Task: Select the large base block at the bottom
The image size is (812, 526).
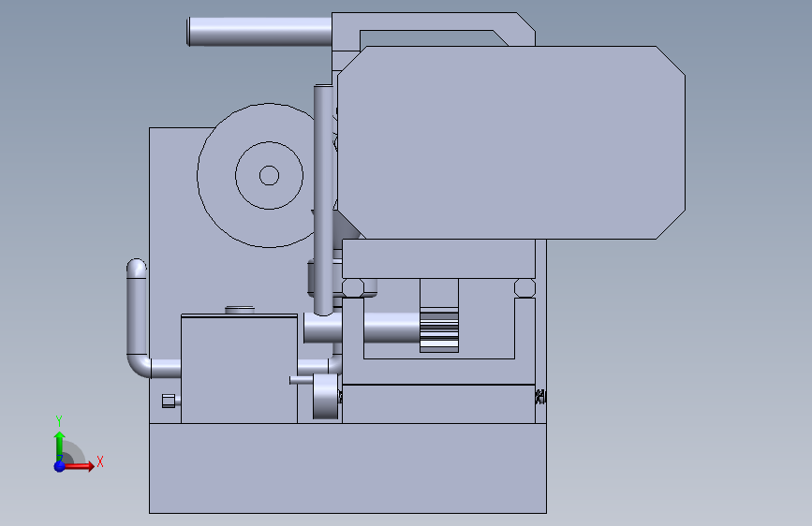Action: point(347,468)
